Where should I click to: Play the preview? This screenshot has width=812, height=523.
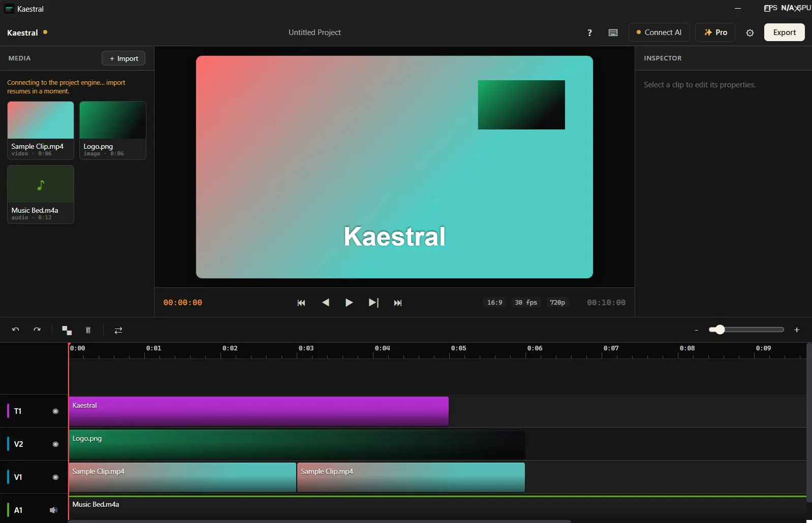(x=349, y=303)
